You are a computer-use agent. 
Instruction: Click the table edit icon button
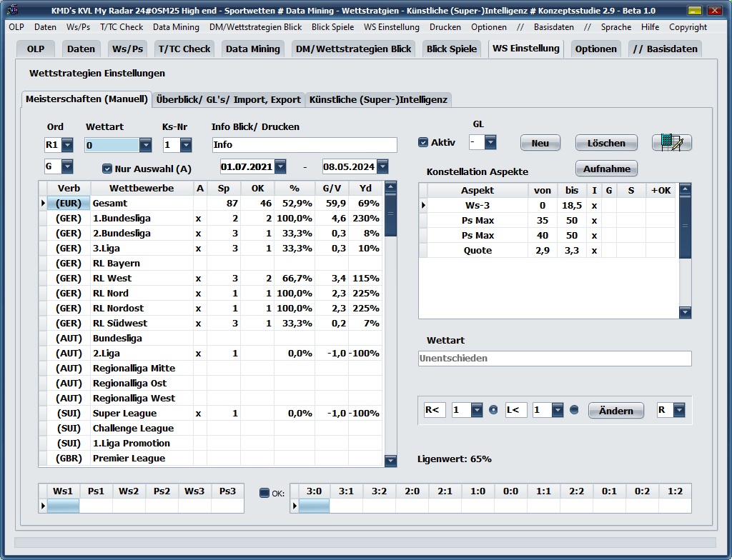point(672,143)
